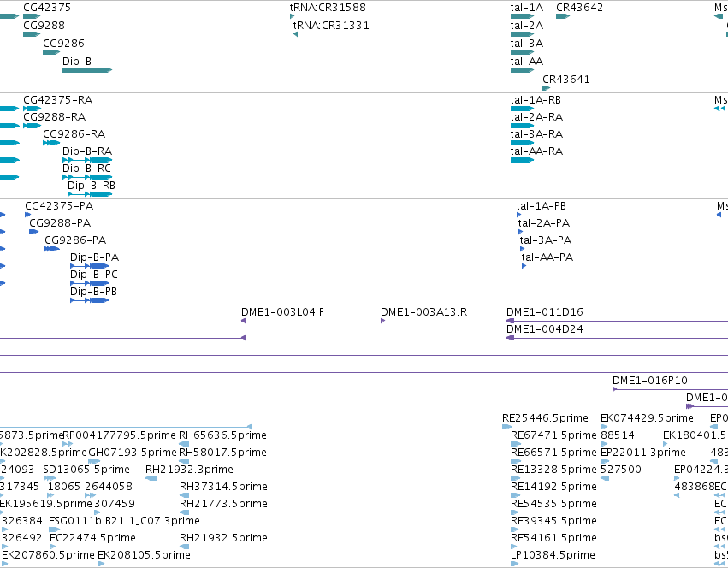Select the EP22011.3prime EST
The image size is (728, 568).
click(605, 461)
